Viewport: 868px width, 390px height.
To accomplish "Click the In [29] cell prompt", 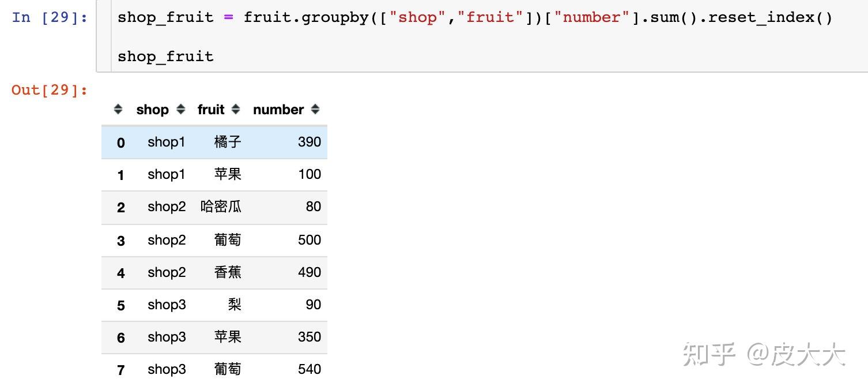I will pos(50,17).
